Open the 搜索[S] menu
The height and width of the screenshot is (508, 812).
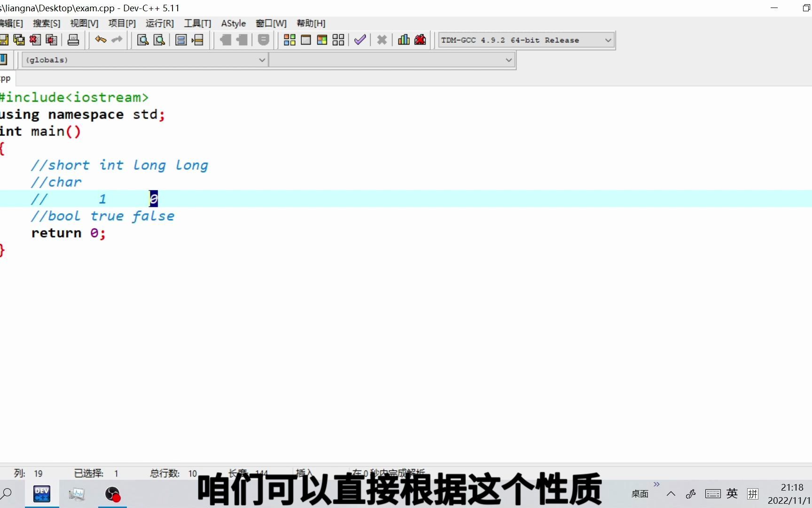pyautogui.click(x=47, y=24)
